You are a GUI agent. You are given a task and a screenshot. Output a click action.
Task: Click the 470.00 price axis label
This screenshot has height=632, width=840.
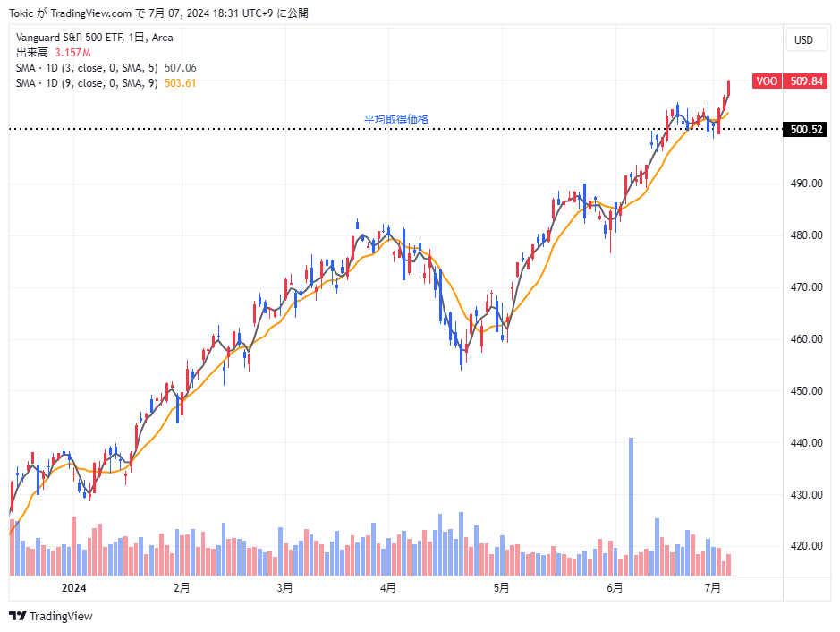point(806,287)
